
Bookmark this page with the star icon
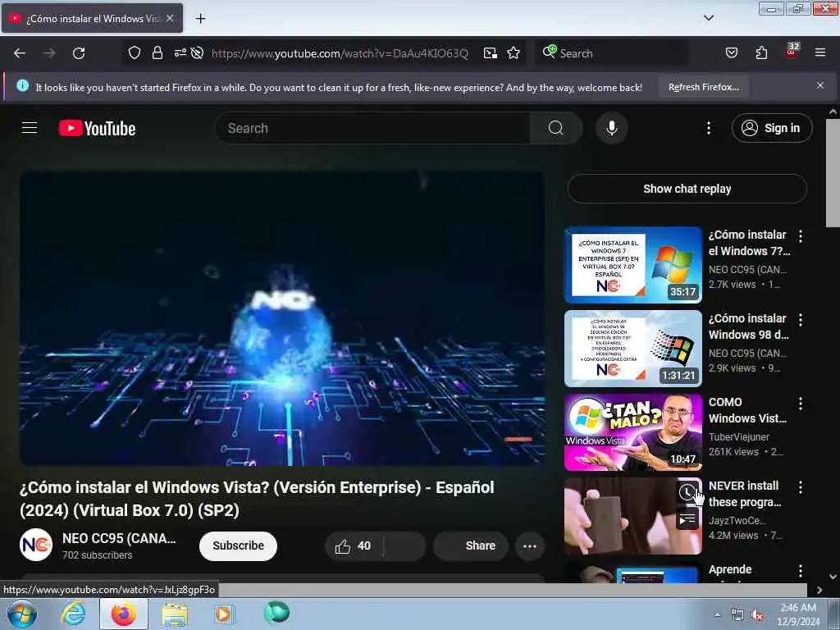click(x=514, y=53)
